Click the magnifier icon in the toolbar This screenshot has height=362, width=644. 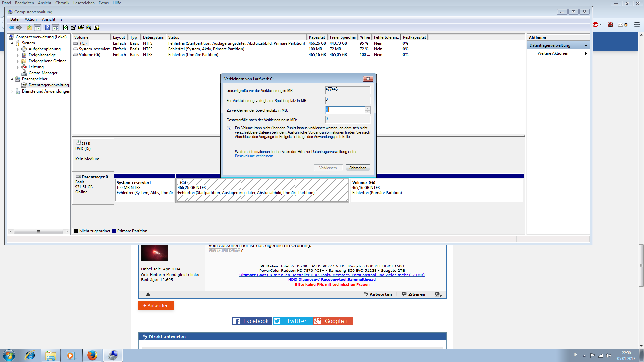point(89,27)
